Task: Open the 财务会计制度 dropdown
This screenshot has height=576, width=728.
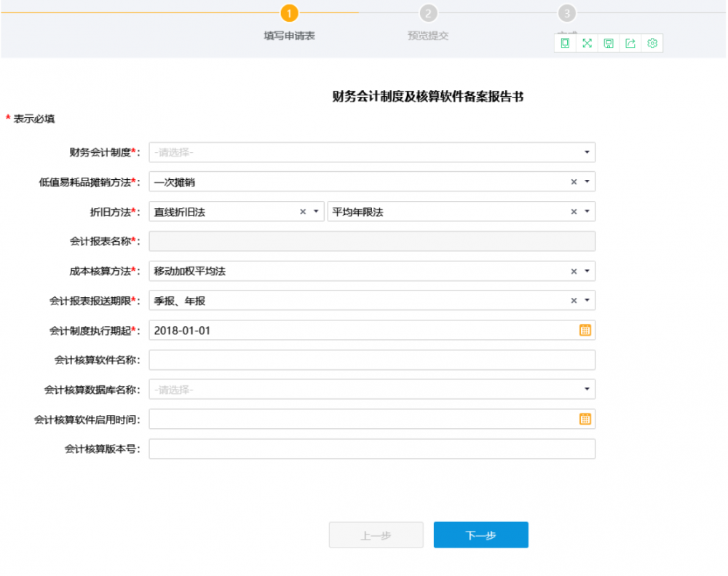Action: point(587,152)
